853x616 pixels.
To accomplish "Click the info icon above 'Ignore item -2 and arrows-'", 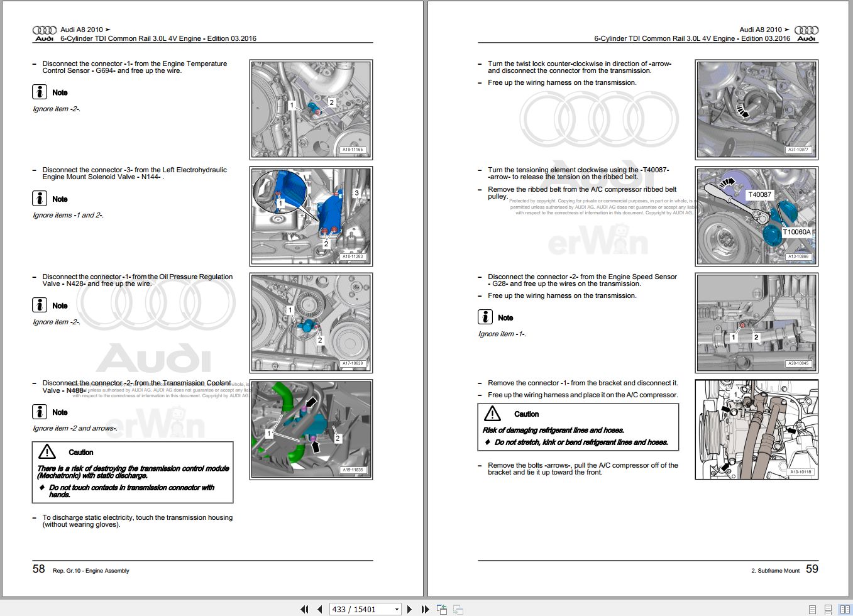I will tap(40, 412).
